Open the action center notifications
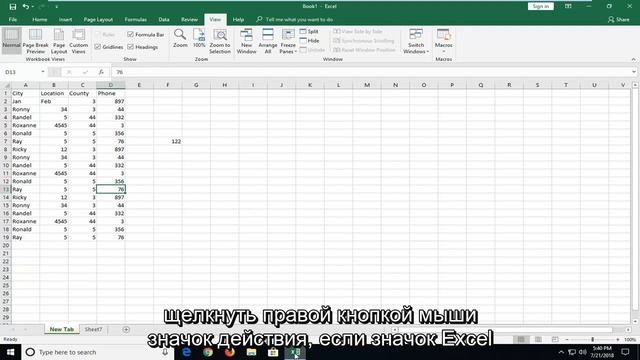The image size is (640, 360). (x=625, y=352)
